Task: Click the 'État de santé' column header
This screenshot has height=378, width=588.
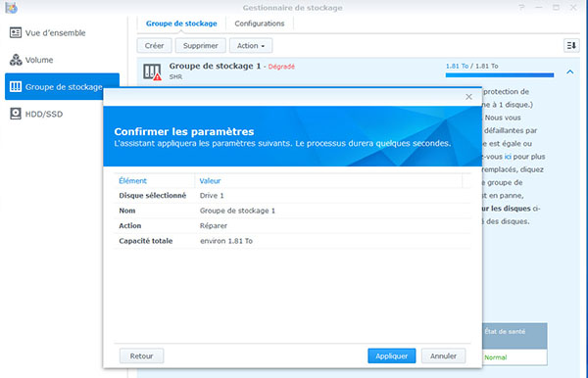Action: (505, 332)
